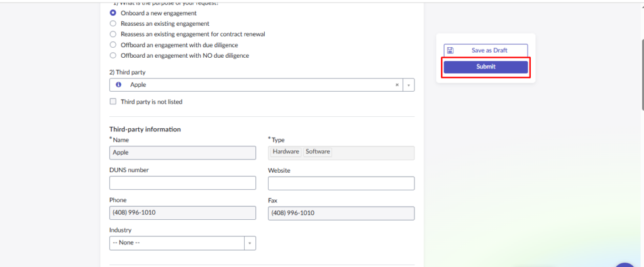The width and height of the screenshot is (644, 267).
Task: Click the info icon beside Apple third party
Action: point(118,85)
